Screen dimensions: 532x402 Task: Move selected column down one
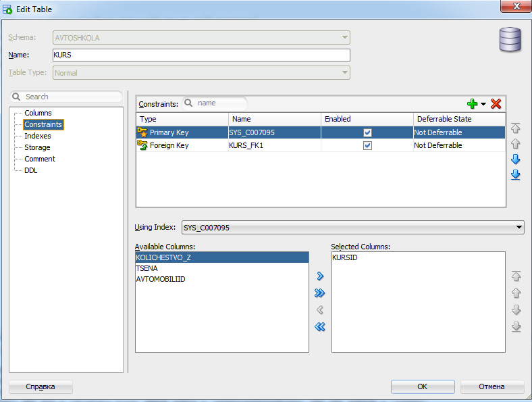tap(516, 309)
